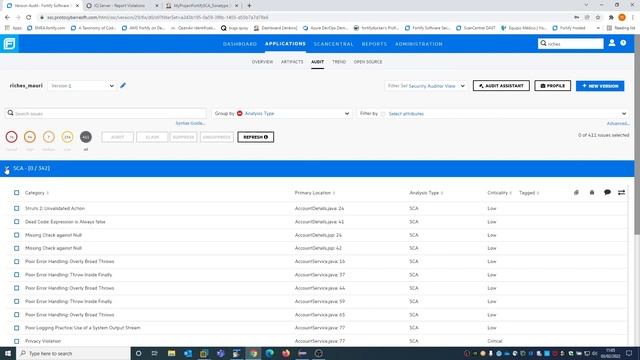
Task: Filter by the High issues circle
Action: click(30, 137)
